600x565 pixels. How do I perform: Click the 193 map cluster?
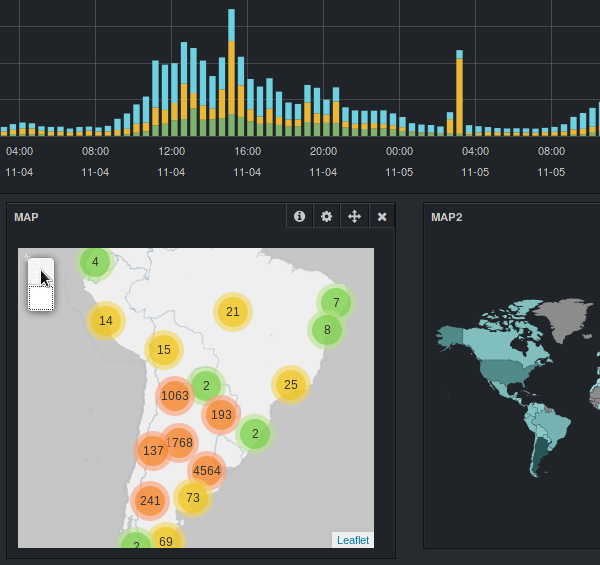[221, 415]
